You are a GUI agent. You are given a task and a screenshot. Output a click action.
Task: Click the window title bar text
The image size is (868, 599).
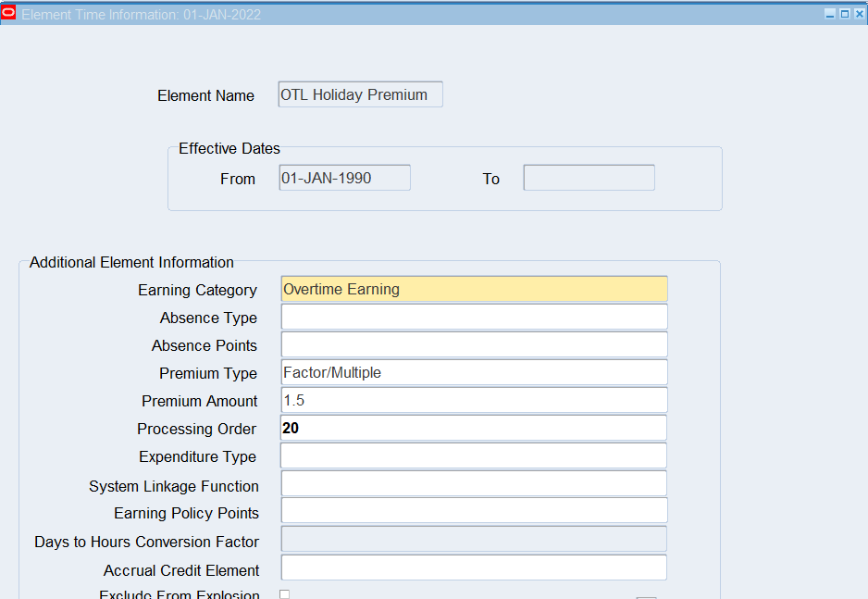[141, 15]
